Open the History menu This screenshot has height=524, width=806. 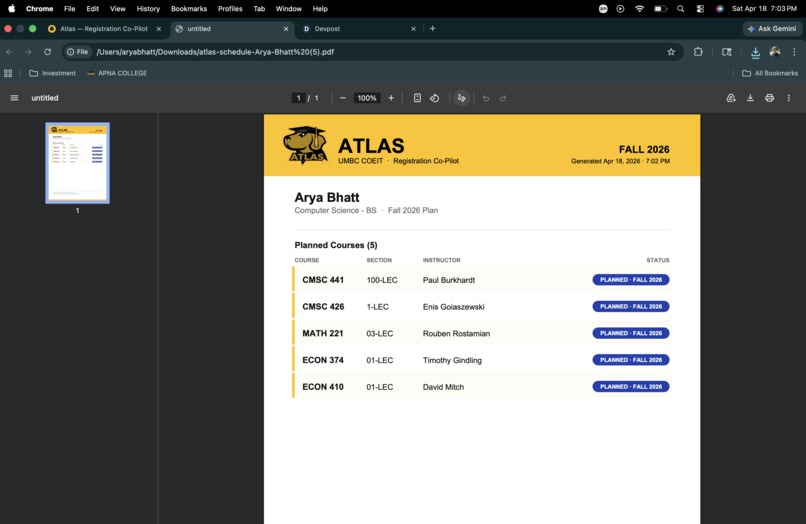pos(148,9)
